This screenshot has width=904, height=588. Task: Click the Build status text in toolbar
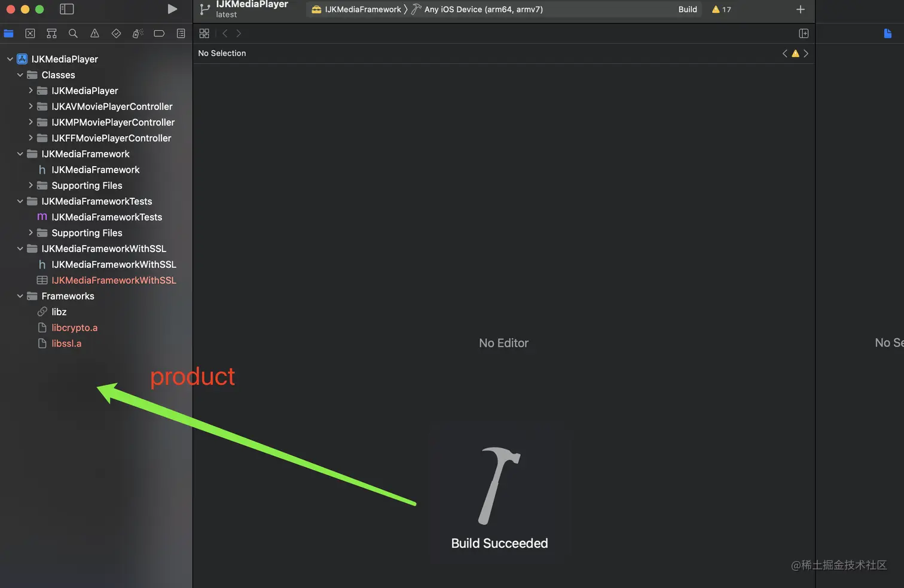click(x=688, y=10)
